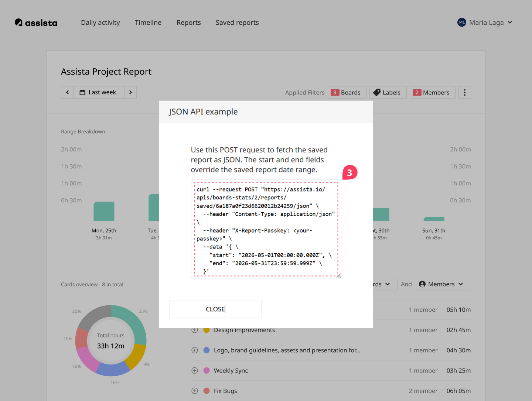532x401 pixels.
Task: Expand Weekly Sync row
Action: pos(195,370)
